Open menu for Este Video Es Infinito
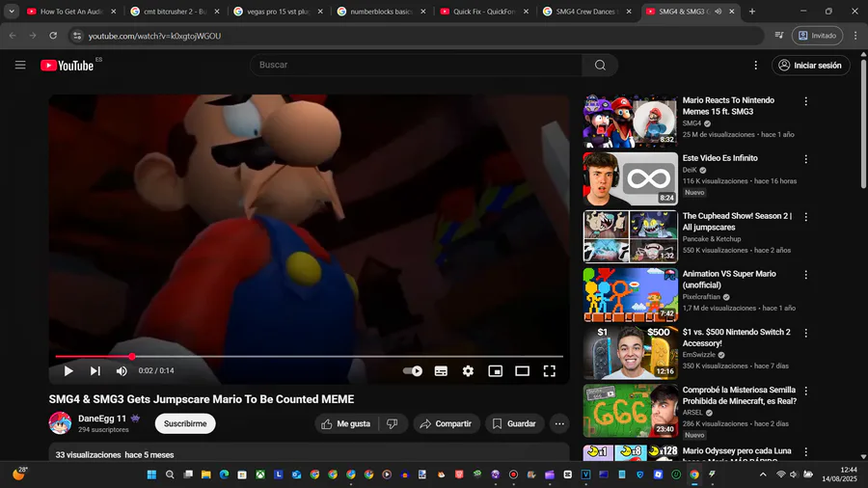Viewport: 868px width, 488px height. [806, 159]
